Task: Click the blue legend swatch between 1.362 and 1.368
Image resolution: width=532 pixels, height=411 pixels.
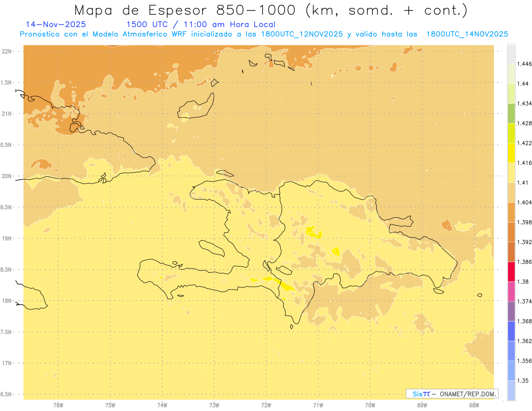Action: [511, 331]
